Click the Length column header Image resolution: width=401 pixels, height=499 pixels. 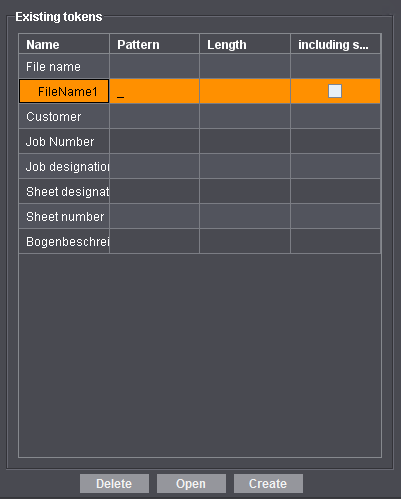[245, 44]
